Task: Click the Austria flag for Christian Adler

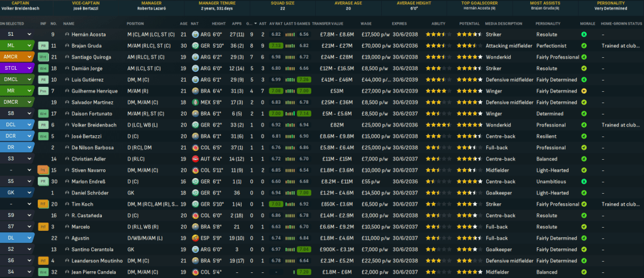Action: (196, 158)
